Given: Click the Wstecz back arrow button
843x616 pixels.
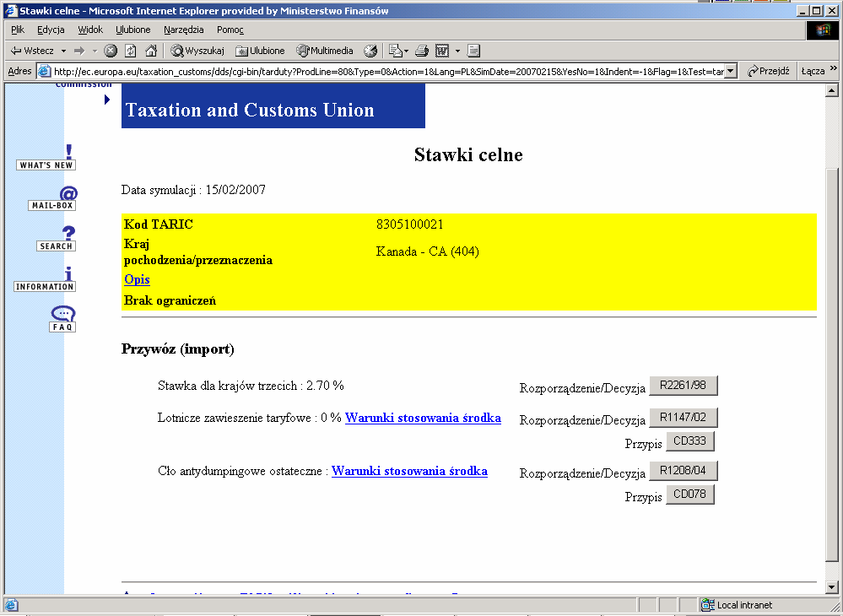Looking at the screenshot, I should point(32,51).
